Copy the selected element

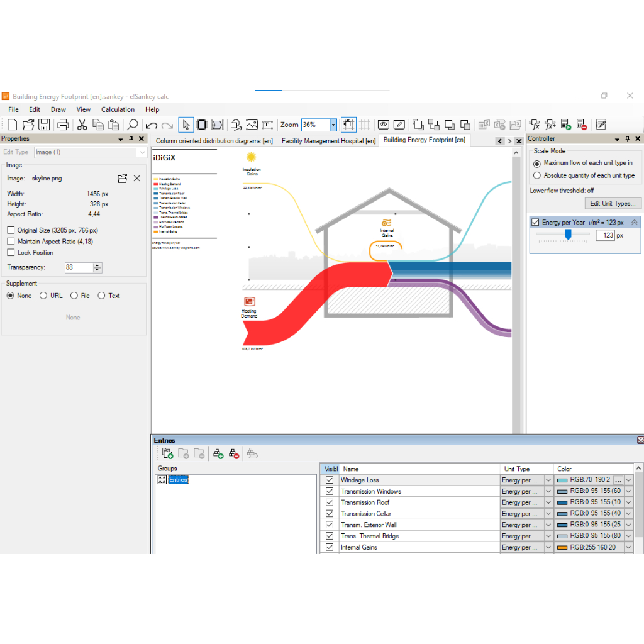[x=97, y=125]
